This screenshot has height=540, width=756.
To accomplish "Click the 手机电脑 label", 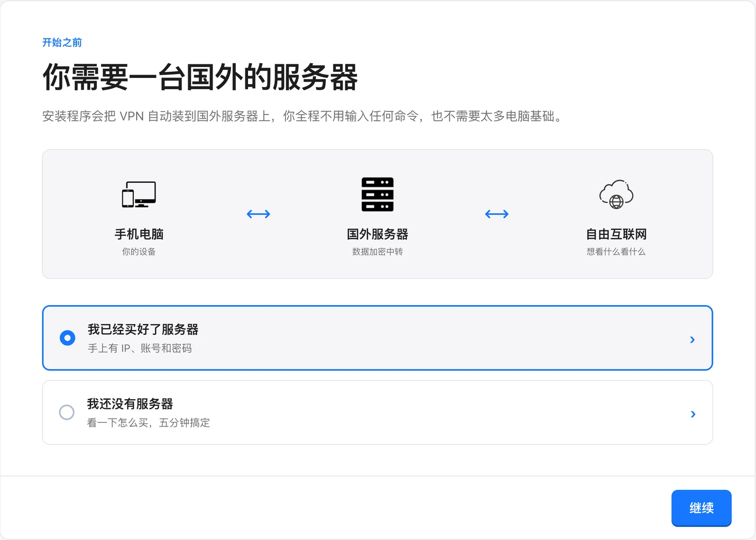I will pyautogui.click(x=139, y=234).
